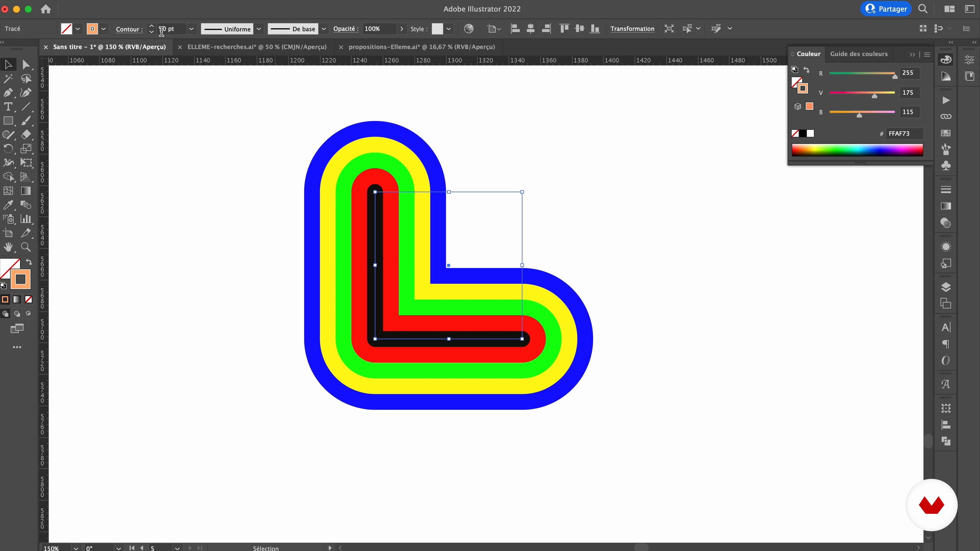
Task: Open the Transformation link
Action: (x=632, y=29)
